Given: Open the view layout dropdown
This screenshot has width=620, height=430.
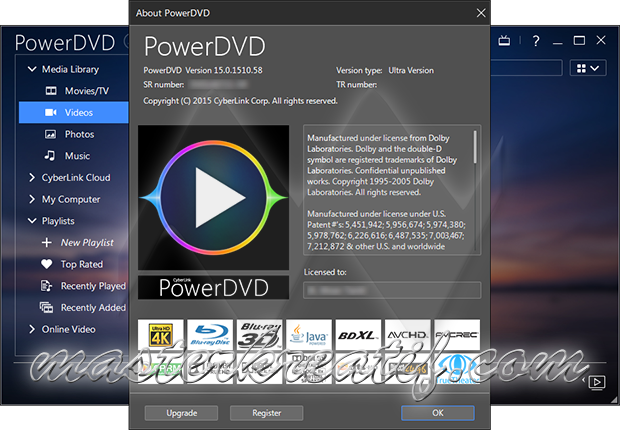Looking at the screenshot, I should pos(588,68).
